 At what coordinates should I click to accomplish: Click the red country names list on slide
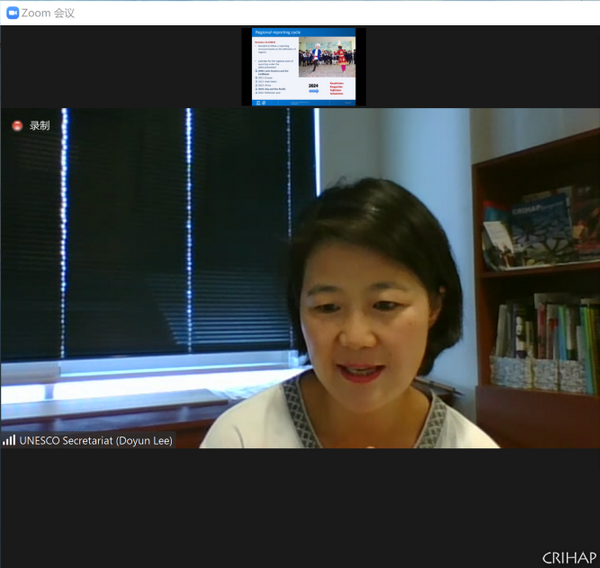[x=343, y=89]
